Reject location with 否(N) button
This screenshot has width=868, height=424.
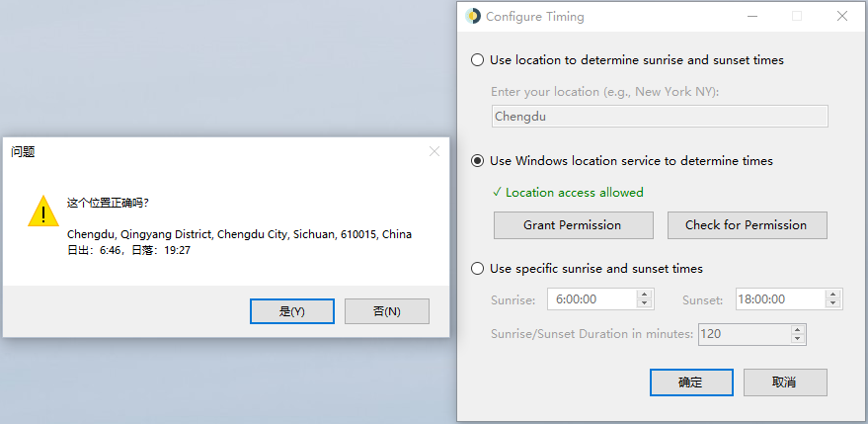387,311
